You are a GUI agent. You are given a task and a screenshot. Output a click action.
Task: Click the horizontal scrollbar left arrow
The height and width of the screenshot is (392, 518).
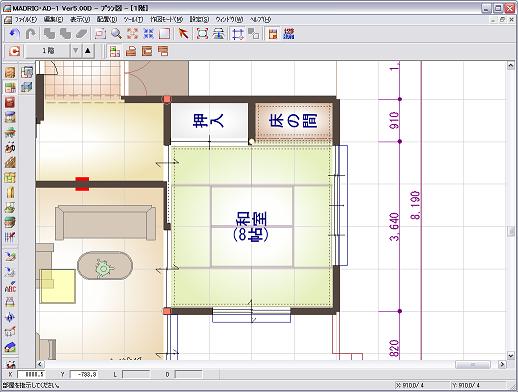(x=40, y=364)
